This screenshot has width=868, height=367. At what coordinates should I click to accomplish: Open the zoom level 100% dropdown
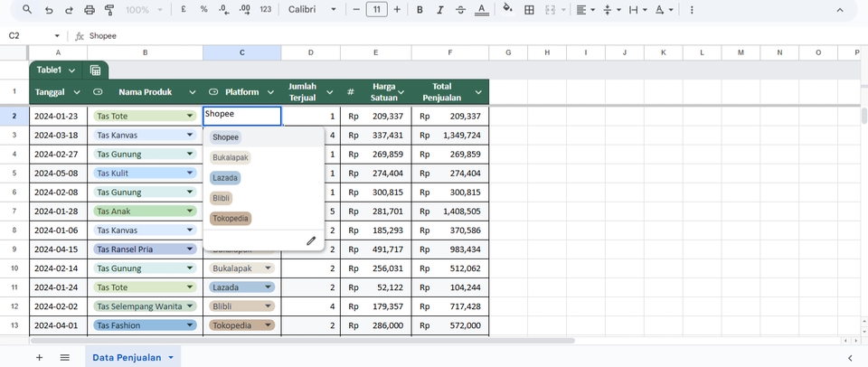point(144,10)
